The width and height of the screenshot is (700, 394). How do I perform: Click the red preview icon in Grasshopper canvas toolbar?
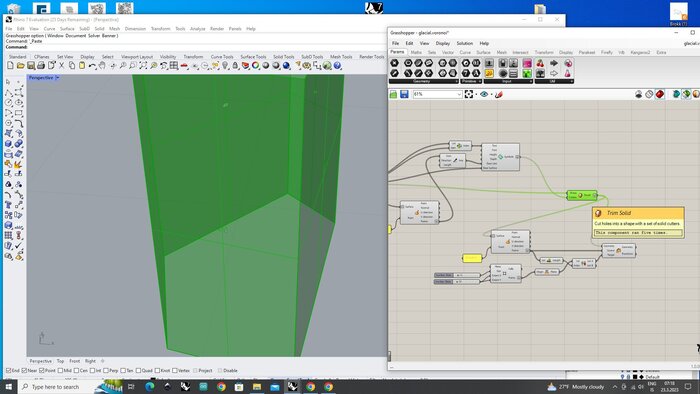click(659, 94)
